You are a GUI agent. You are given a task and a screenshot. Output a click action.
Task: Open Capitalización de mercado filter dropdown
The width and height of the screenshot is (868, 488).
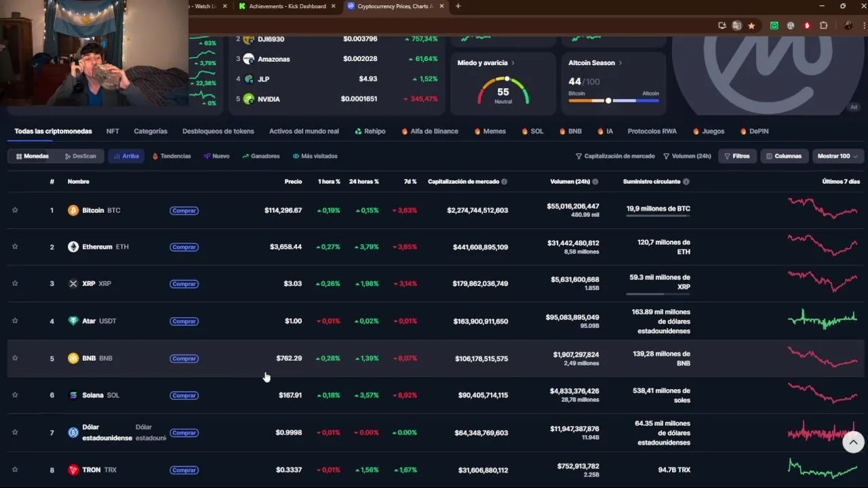point(615,156)
